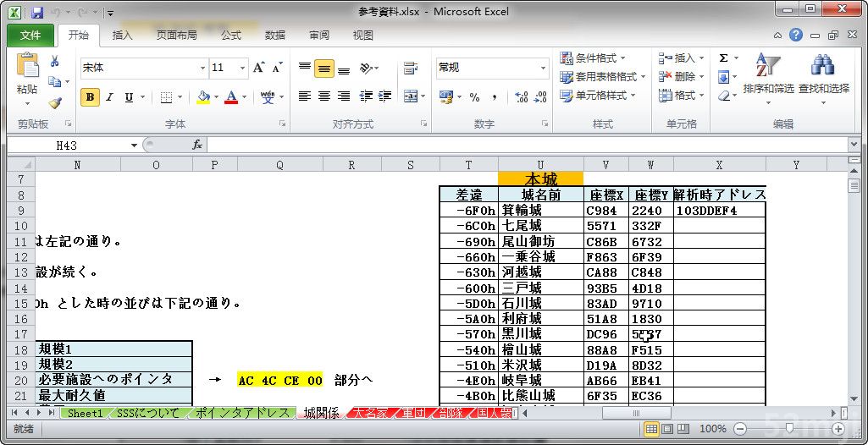Viewport: 868px width, 445px height.
Task: Open Find and Select (查找和选择) binoculars
Action: (823, 74)
